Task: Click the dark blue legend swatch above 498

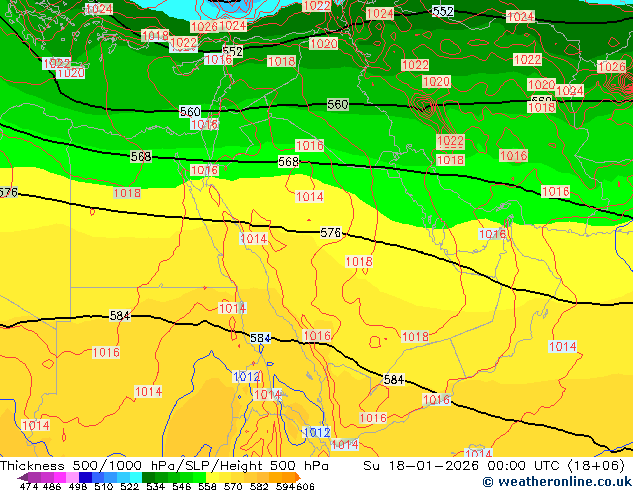Action: (85, 477)
